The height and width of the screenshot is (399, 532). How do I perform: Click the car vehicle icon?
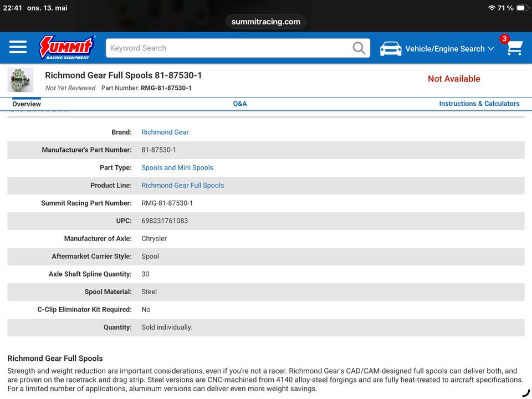(x=391, y=49)
